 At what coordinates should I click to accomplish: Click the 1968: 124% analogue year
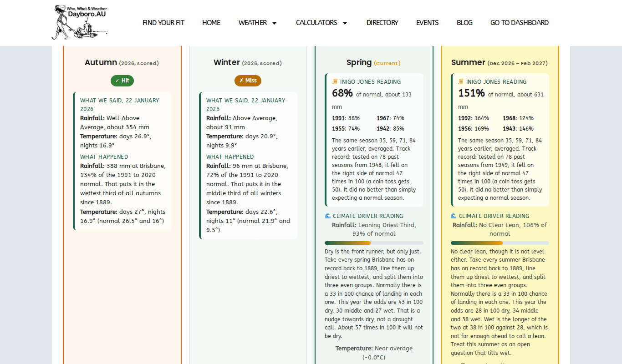point(518,118)
